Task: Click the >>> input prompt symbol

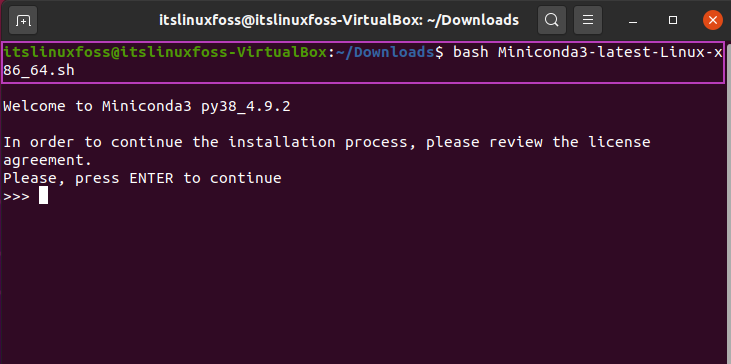Action: click(x=16, y=196)
